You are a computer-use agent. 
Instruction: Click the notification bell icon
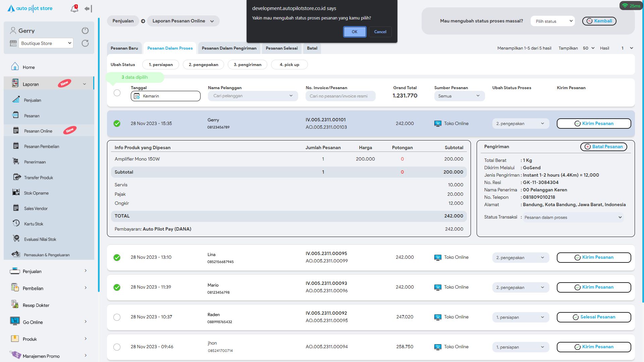click(x=74, y=9)
